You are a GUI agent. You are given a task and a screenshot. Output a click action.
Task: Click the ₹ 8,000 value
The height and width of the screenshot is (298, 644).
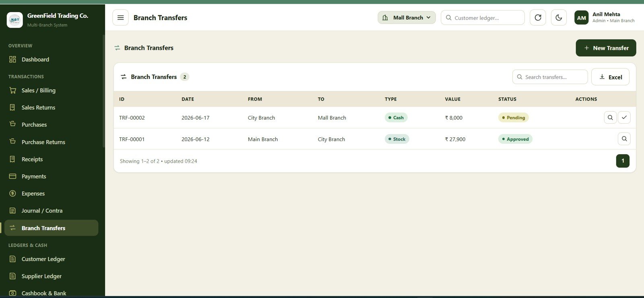[454, 118]
